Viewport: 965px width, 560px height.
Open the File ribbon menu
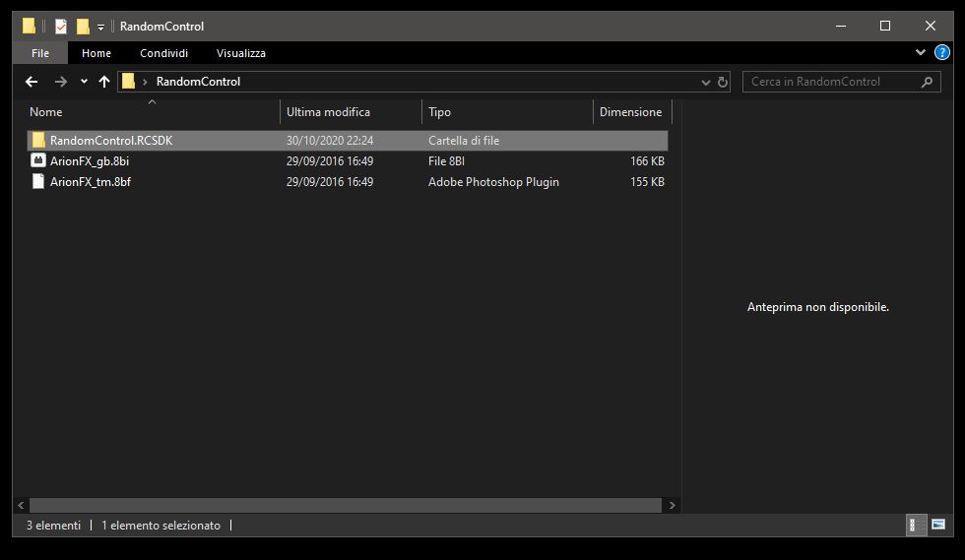coord(40,53)
